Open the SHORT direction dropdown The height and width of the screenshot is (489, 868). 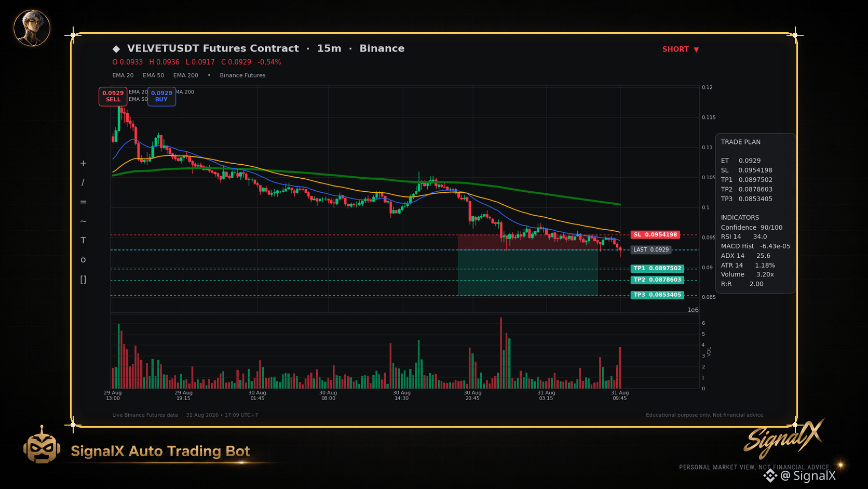pos(681,49)
